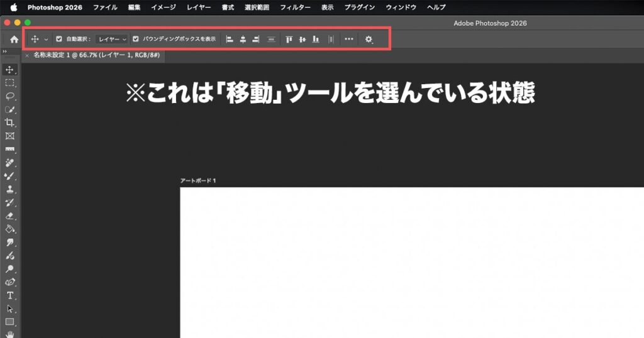
Task: Select the History Brush tool
Action: point(10,203)
